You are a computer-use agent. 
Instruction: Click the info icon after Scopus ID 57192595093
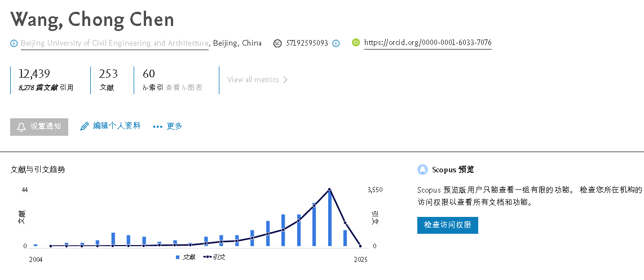[336, 43]
